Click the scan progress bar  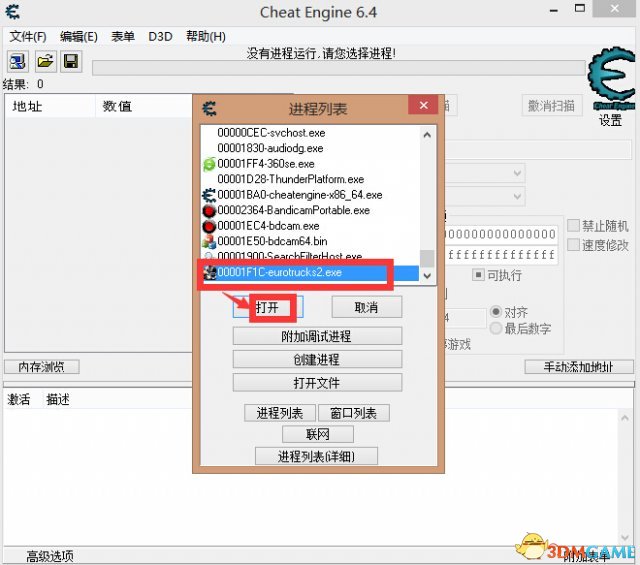coord(339,68)
